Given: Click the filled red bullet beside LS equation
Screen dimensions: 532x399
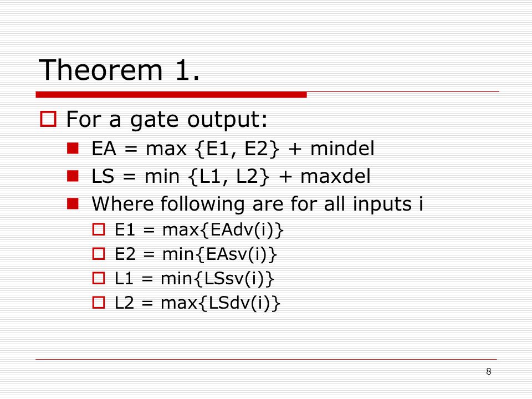Looking at the screenshot, I should tap(73, 176).
